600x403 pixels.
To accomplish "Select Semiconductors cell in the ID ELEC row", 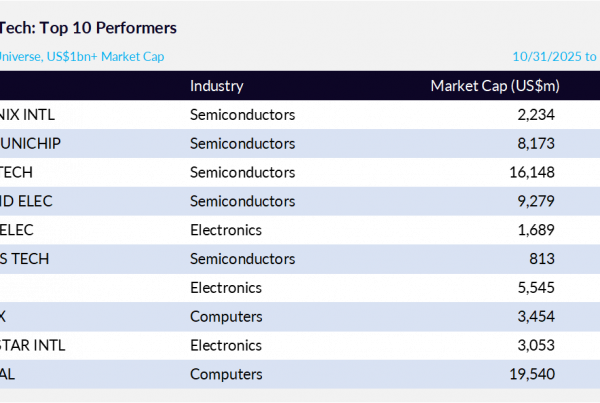I will pos(242,201).
